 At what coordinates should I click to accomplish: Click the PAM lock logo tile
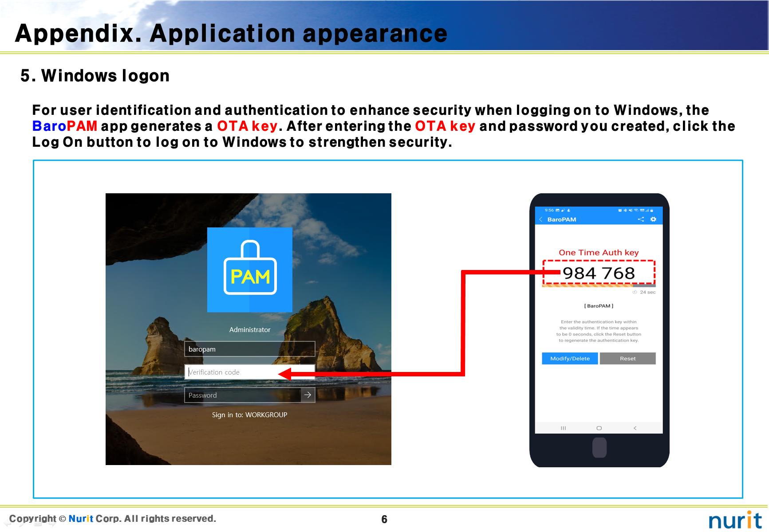pos(250,270)
